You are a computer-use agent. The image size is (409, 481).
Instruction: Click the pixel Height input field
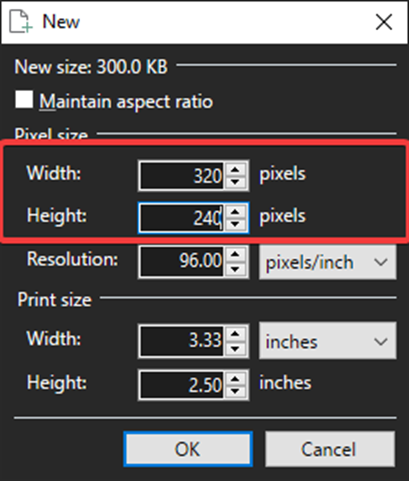[182, 218]
